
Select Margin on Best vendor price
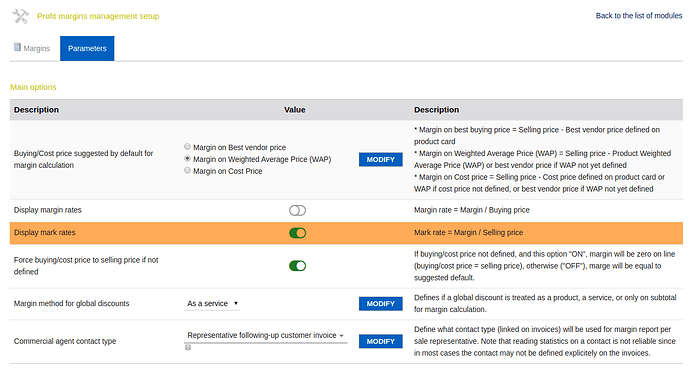pos(187,147)
